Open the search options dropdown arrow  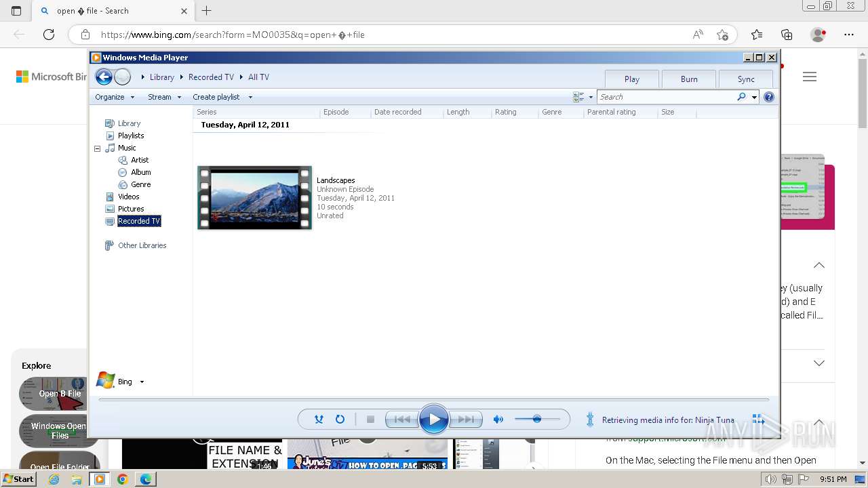tap(754, 97)
